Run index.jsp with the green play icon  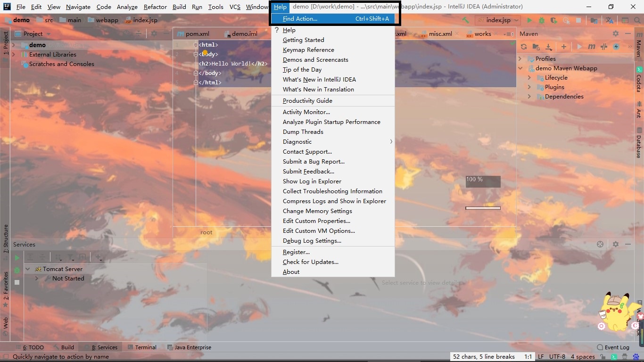[x=529, y=20]
